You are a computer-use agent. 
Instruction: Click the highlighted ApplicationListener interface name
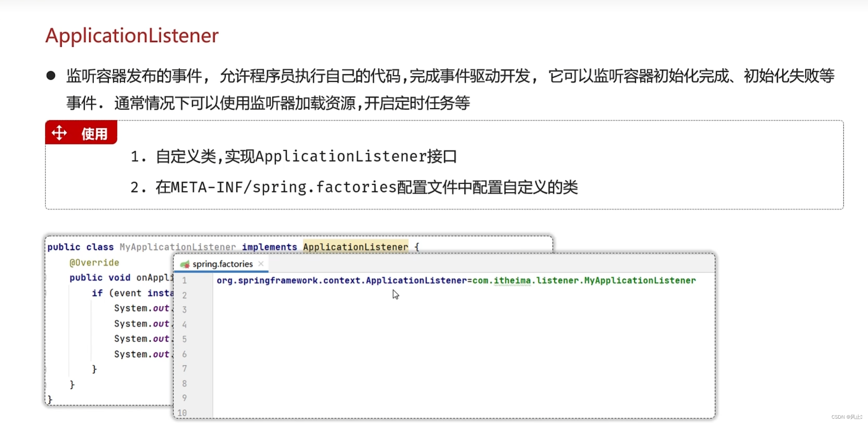coord(355,247)
